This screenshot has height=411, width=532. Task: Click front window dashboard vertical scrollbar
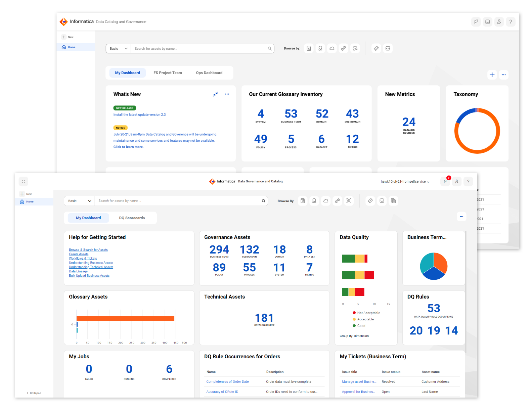466,292
